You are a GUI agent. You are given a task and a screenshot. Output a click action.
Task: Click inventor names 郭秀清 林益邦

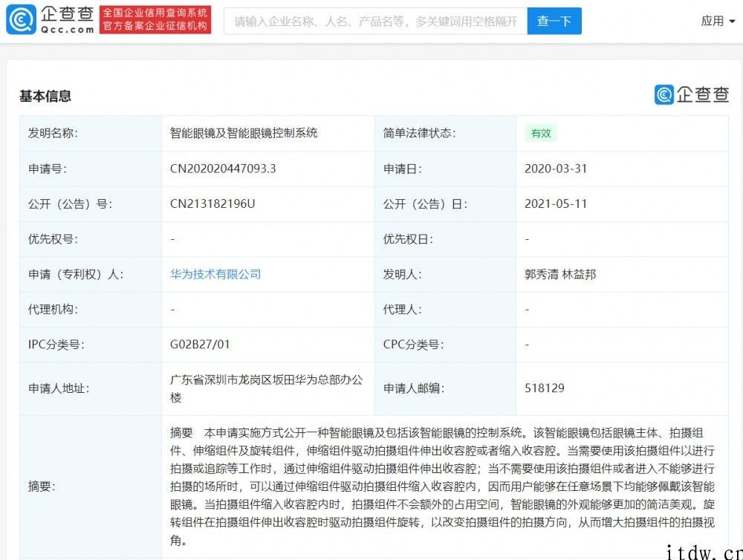[x=560, y=274]
